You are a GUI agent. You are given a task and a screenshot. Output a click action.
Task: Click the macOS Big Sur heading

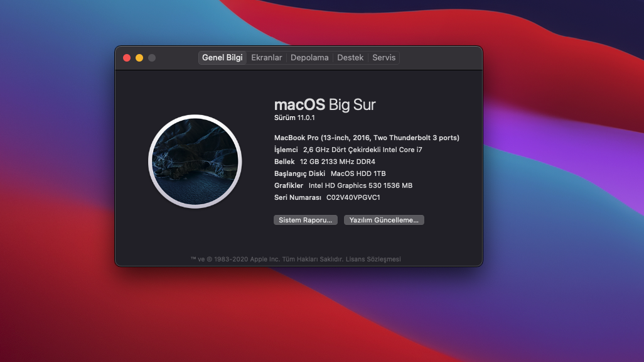[x=325, y=104]
